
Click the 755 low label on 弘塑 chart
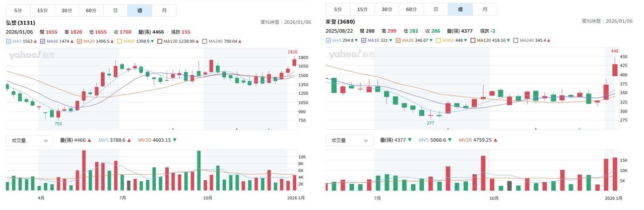58,123
